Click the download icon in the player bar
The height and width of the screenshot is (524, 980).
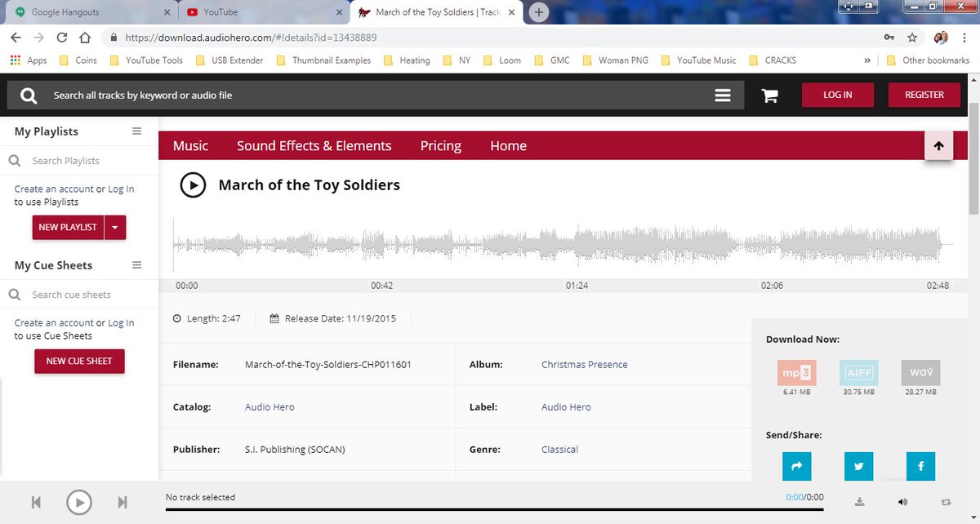pos(859,502)
